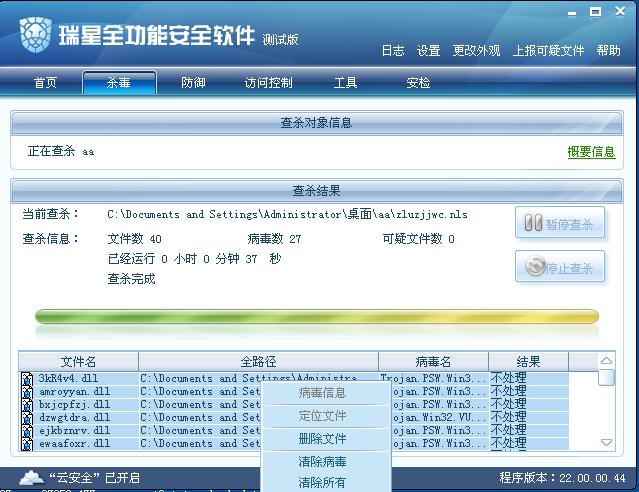Click the Win32.VU virus name cell
Screen dimensions: 639x492
click(x=439, y=418)
